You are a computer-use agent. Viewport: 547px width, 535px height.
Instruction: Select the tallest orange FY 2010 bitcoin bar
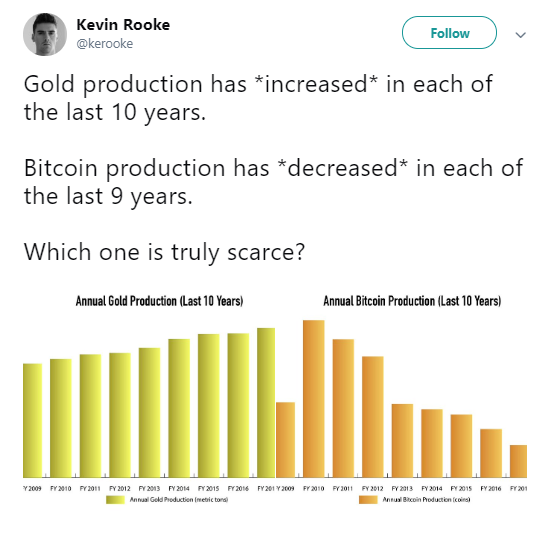tap(314, 399)
